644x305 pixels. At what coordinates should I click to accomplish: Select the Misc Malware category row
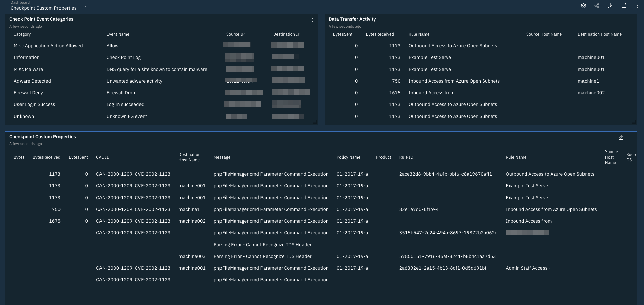[x=29, y=69]
